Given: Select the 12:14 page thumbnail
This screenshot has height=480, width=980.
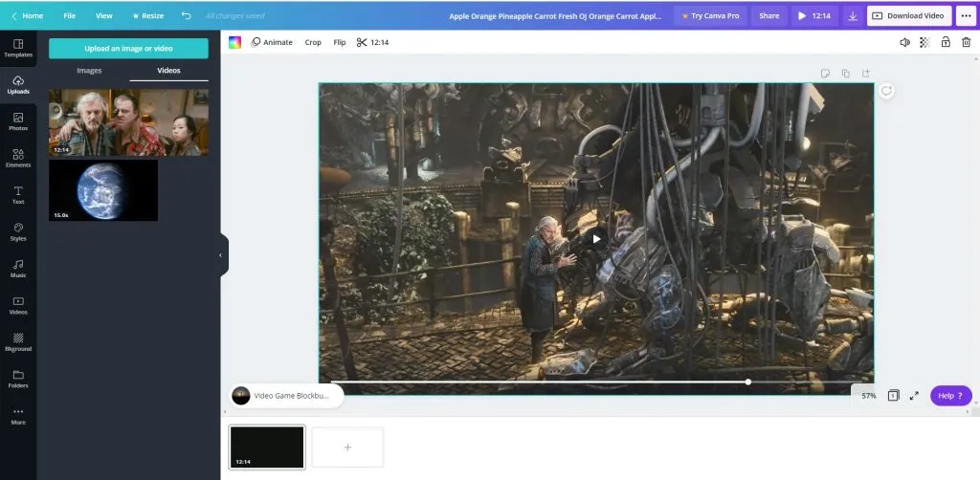Looking at the screenshot, I should click(x=267, y=447).
